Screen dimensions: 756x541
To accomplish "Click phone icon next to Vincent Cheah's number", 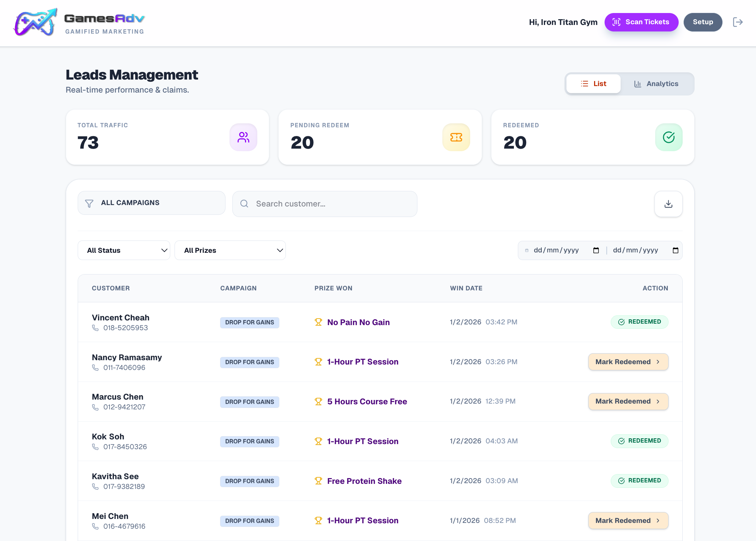I will click(95, 328).
